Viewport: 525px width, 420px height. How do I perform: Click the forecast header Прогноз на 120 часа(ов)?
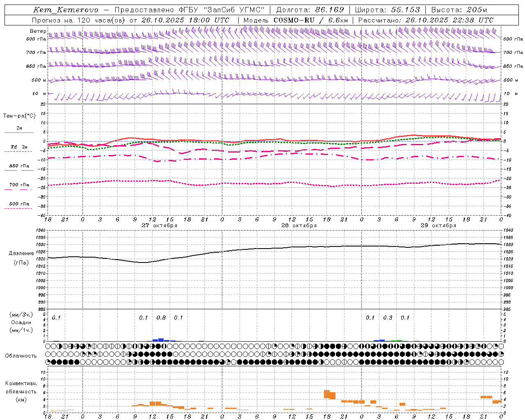pyautogui.click(x=79, y=20)
